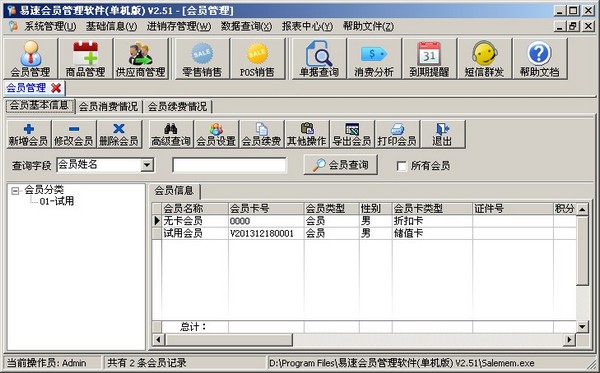The width and height of the screenshot is (600, 373).
Task: Click 会员卡号 column header
Action: tap(266, 209)
